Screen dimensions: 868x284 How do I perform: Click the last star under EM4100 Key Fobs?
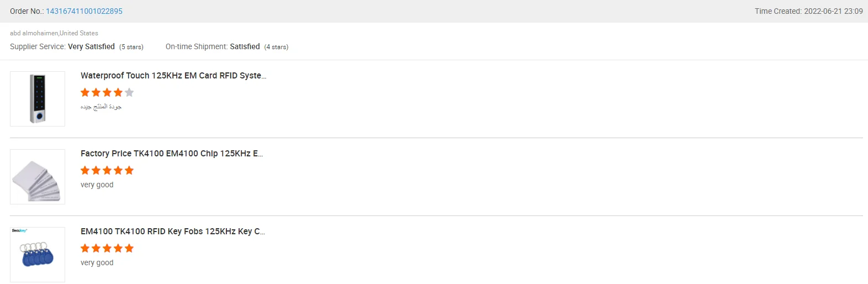[x=129, y=248]
